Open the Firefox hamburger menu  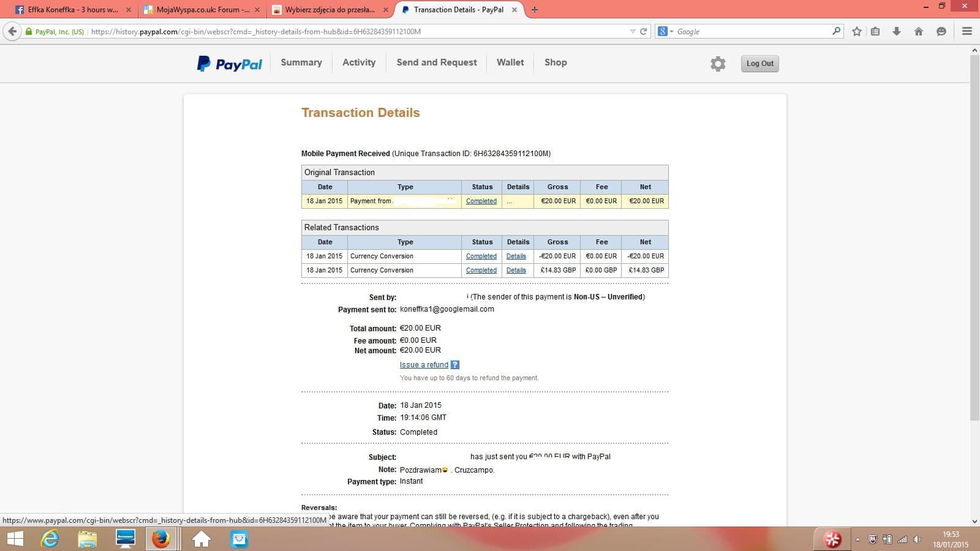point(967,31)
